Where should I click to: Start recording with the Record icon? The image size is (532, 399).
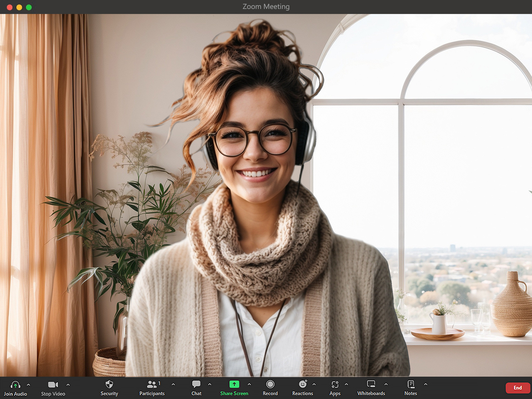pyautogui.click(x=270, y=384)
